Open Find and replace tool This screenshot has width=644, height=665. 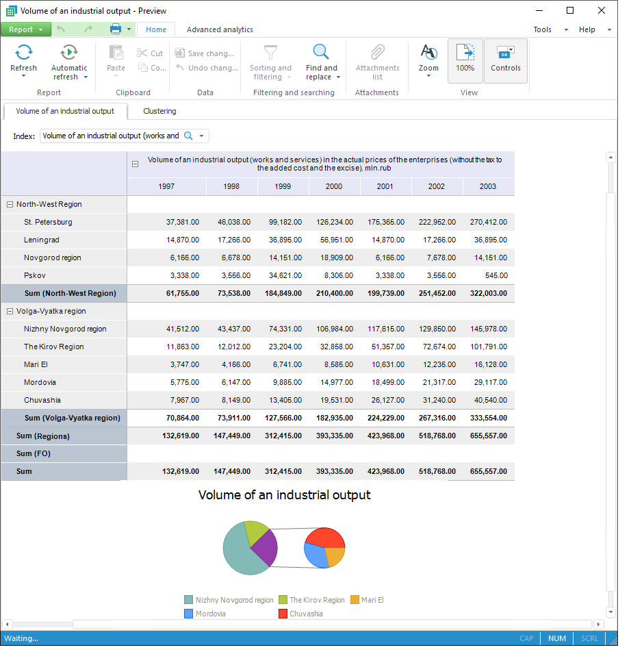(x=321, y=53)
